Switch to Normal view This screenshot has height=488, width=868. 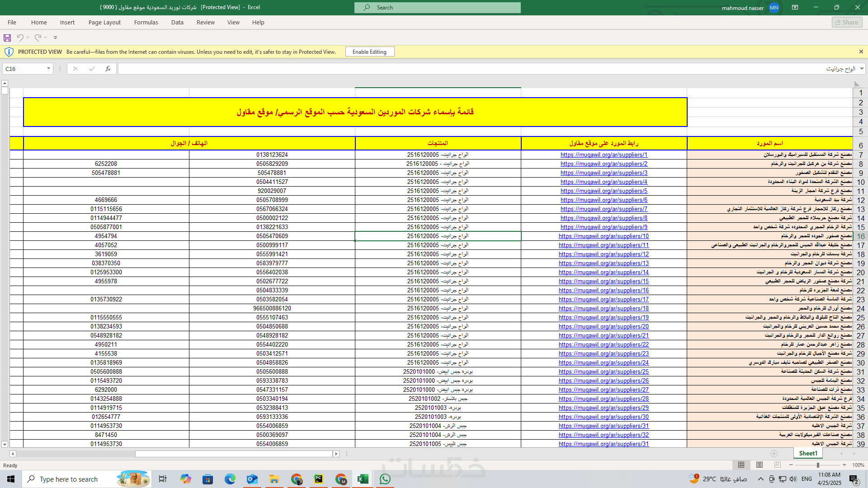pos(741,465)
